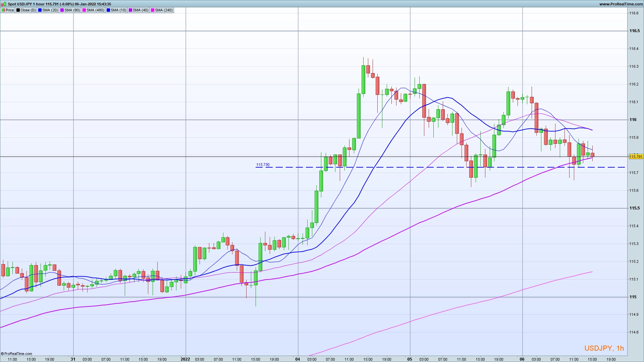The width and height of the screenshot is (644, 362).
Task: Click the current price tag 115.791
Action: [635, 157]
